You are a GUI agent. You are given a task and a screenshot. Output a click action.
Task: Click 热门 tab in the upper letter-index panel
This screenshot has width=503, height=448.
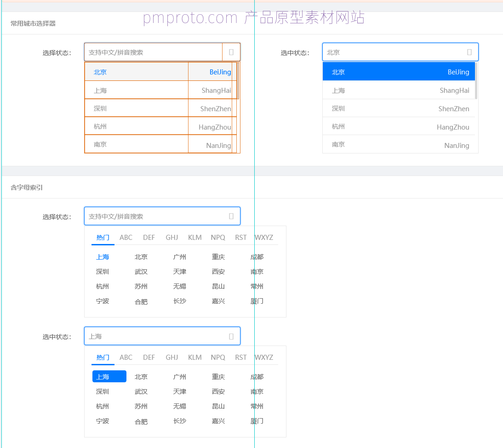[x=103, y=238]
